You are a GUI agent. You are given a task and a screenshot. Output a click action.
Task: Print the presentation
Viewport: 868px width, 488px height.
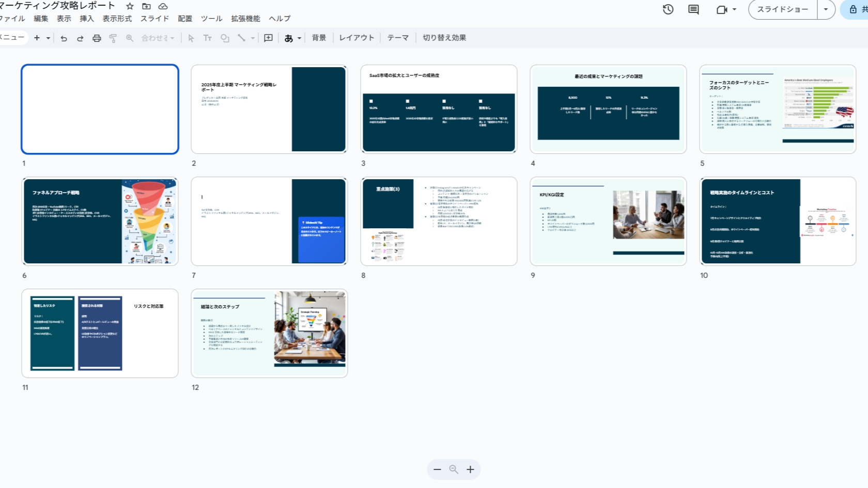[97, 37]
